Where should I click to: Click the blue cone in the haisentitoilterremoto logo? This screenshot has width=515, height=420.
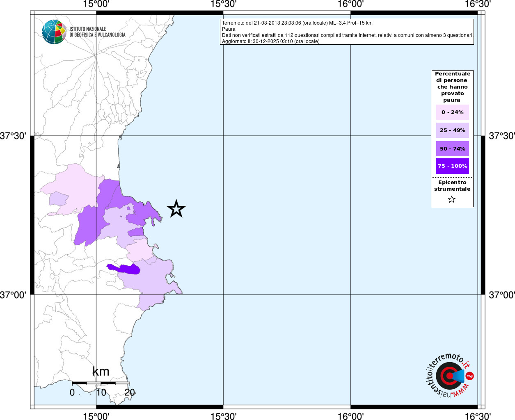(x=458, y=376)
